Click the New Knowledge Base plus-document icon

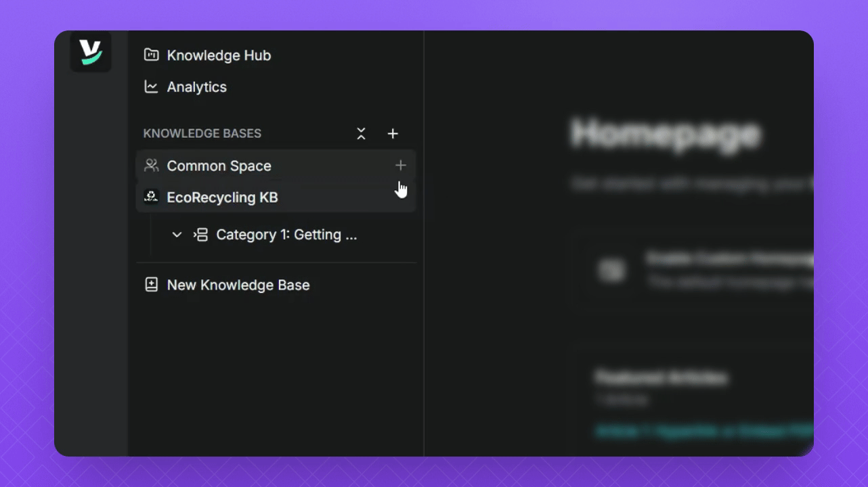[151, 285]
